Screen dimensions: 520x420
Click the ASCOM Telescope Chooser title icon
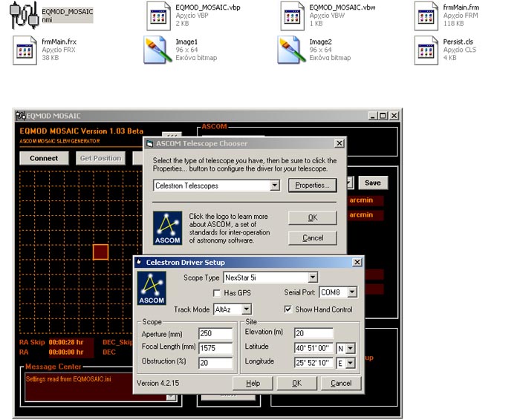click(x=150, y=143)
